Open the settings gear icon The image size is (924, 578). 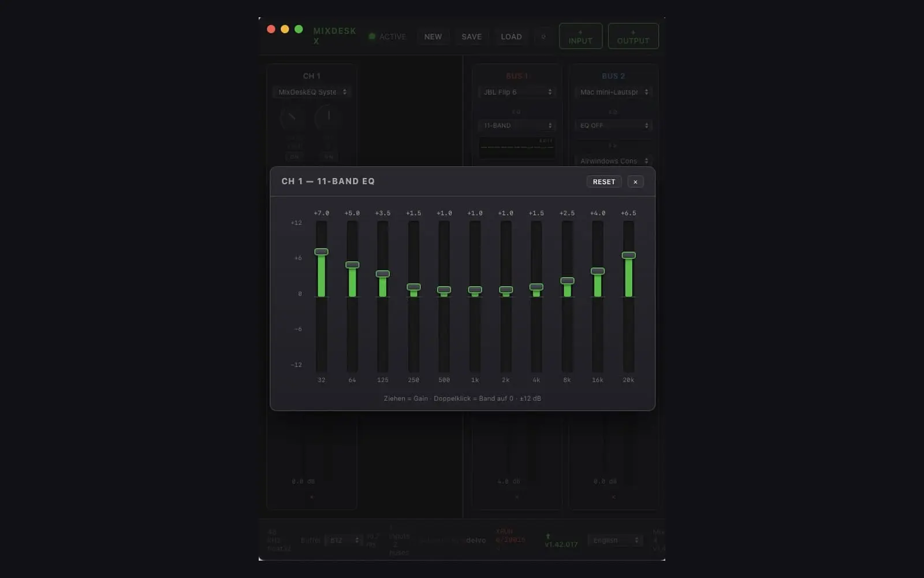point(543,36)
